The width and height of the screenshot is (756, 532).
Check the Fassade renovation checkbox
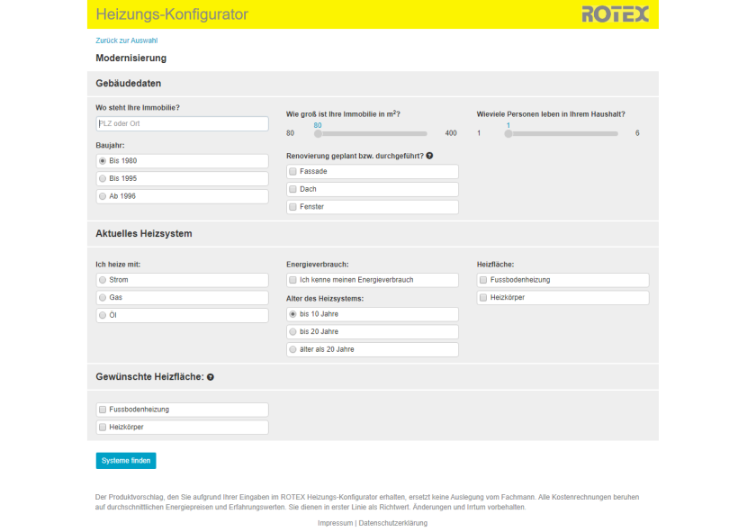click(x=292, y=171)
